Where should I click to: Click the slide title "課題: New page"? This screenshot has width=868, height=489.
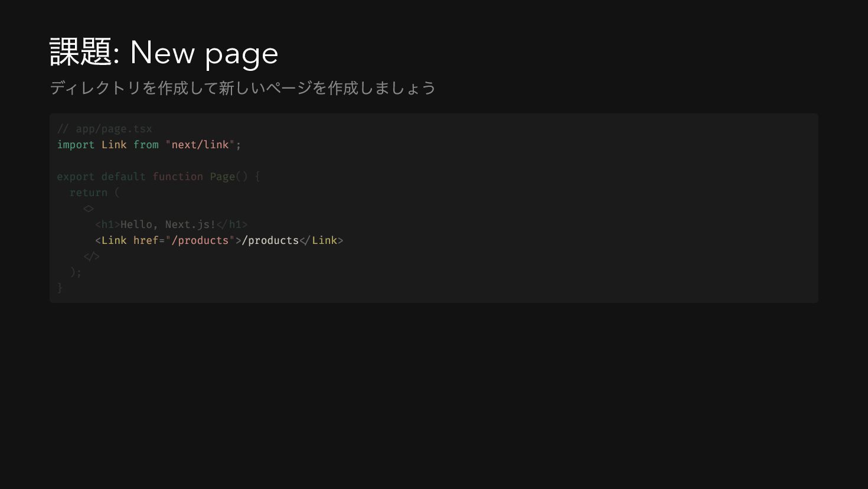pyautogui.click(x=164, y=53)
